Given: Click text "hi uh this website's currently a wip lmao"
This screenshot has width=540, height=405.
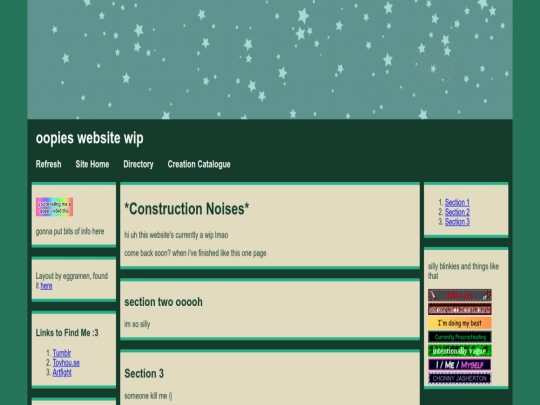Looking at the screenshot, I should [x=176, y=235].
